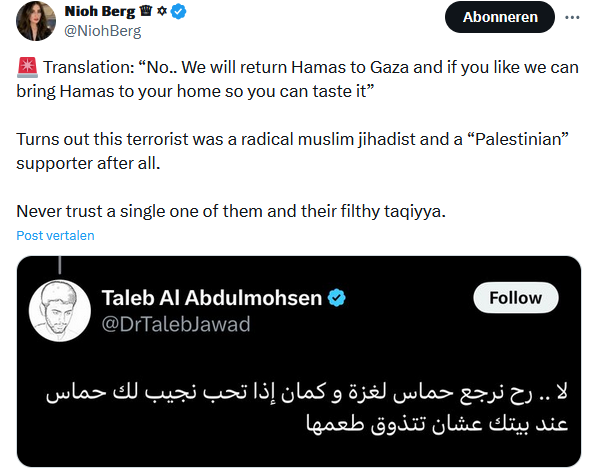Click the Nioh Berg display name
The image size is (591, 474).
pyautogui.click(x=100, y=12)
